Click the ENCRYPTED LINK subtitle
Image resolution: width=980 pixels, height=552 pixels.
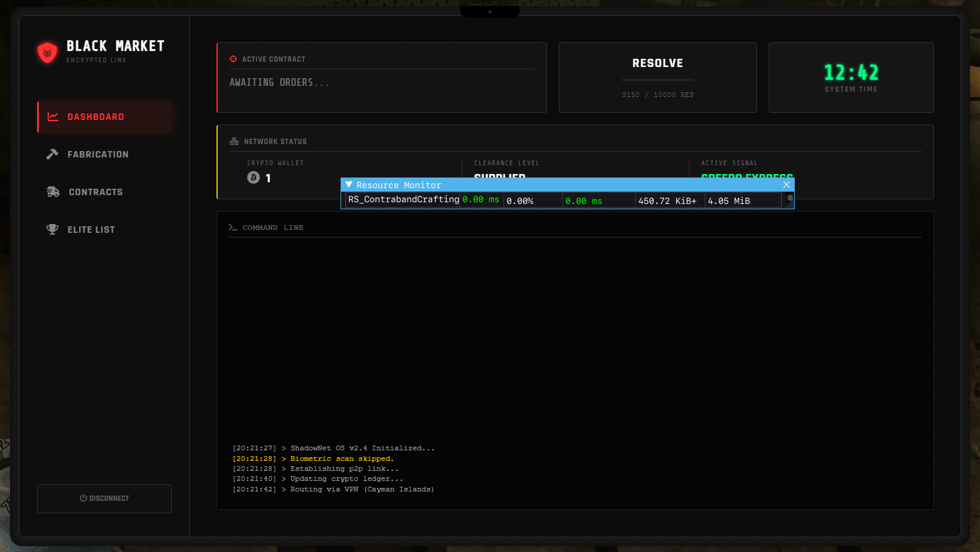(x=96, y=60)
